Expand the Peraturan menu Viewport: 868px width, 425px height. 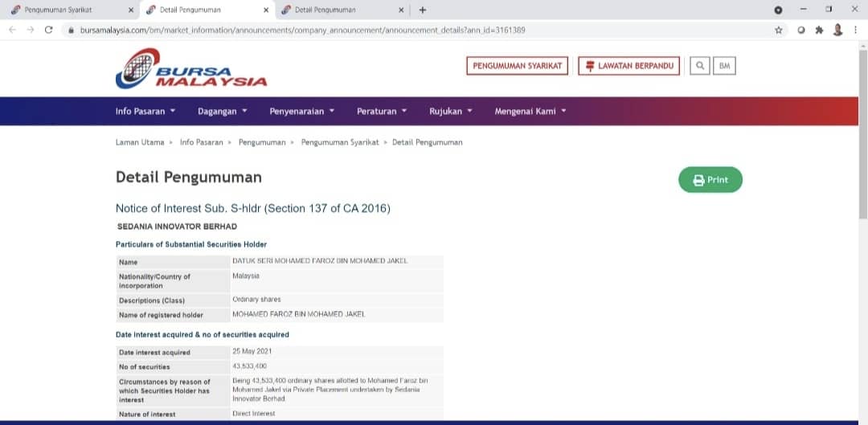click(382, 111)
